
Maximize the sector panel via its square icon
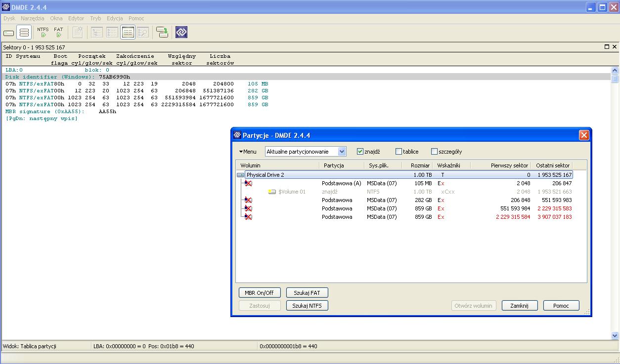pos(607,47)
